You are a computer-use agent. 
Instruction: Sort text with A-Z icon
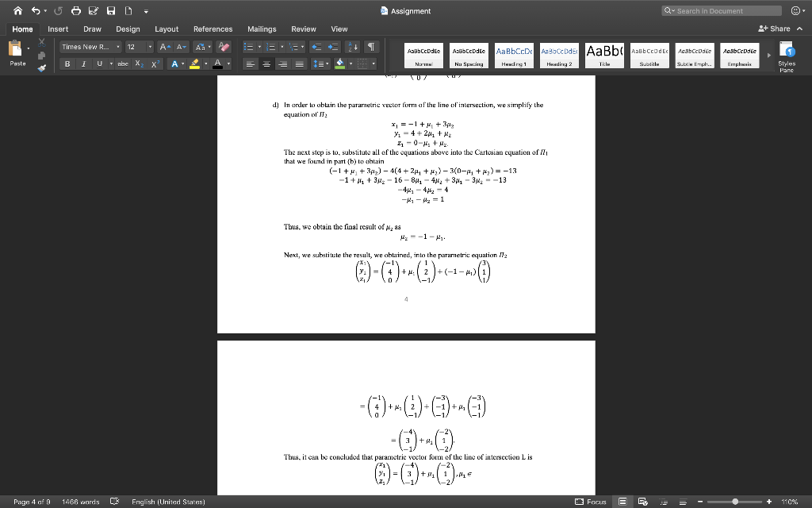click(x=353, y=47)
